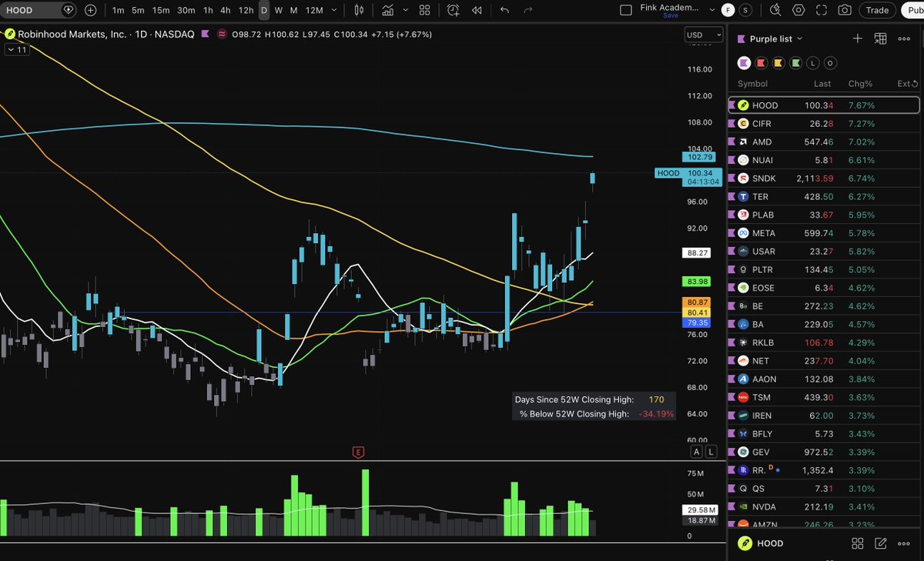Undo last chart action
924x561 pixels.
[x=504, y=10]
